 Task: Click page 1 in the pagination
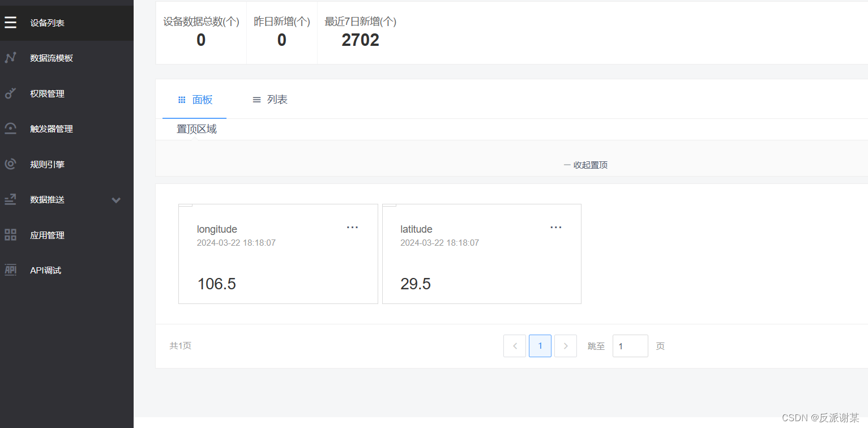540,345
